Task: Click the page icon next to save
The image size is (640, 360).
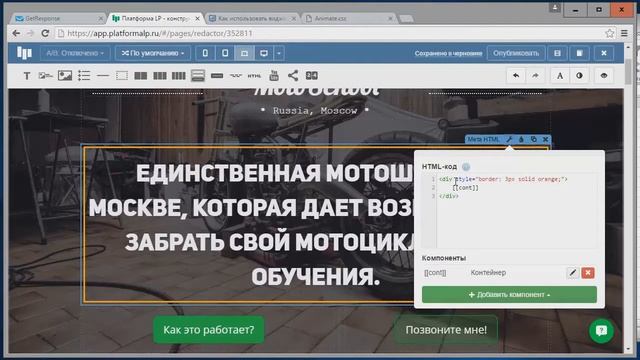Action: pos(579,53)
